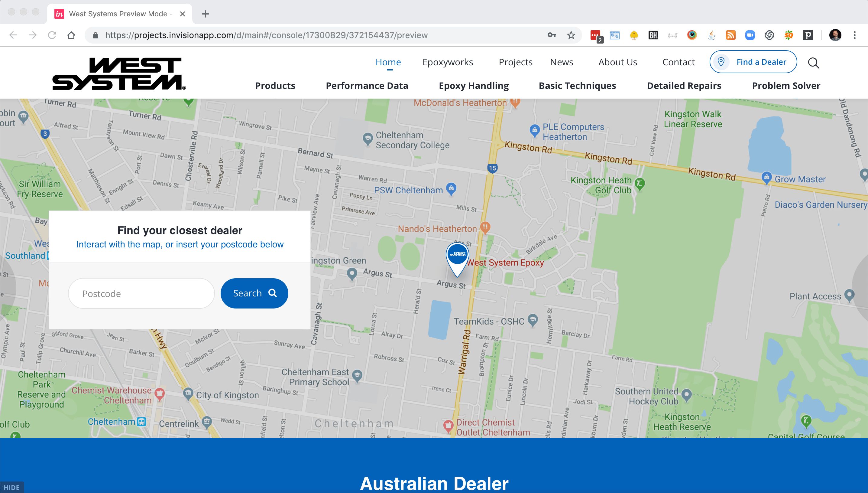Click the West System map pin marker
Viewport: 868px width, 493px height.
tap(457, 259)
